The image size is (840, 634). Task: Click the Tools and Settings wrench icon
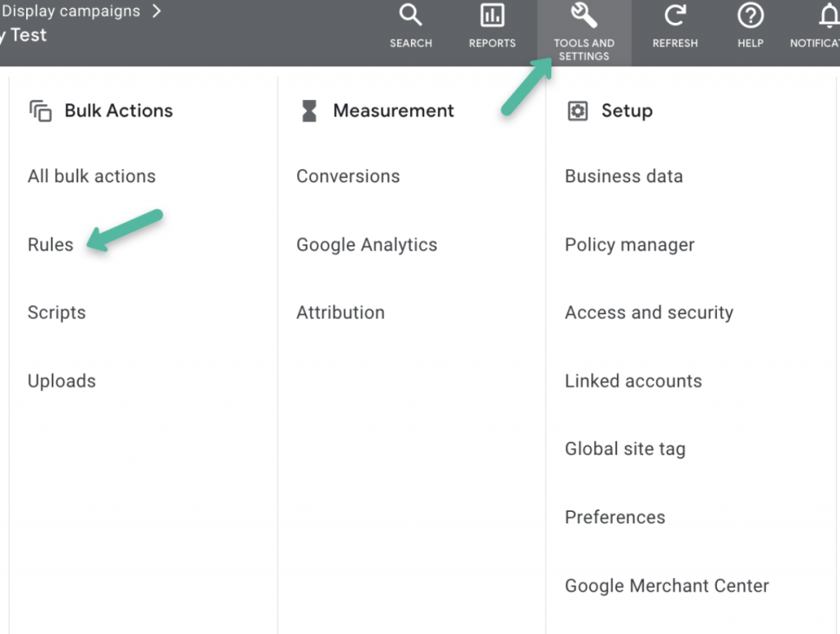[584, 16]
